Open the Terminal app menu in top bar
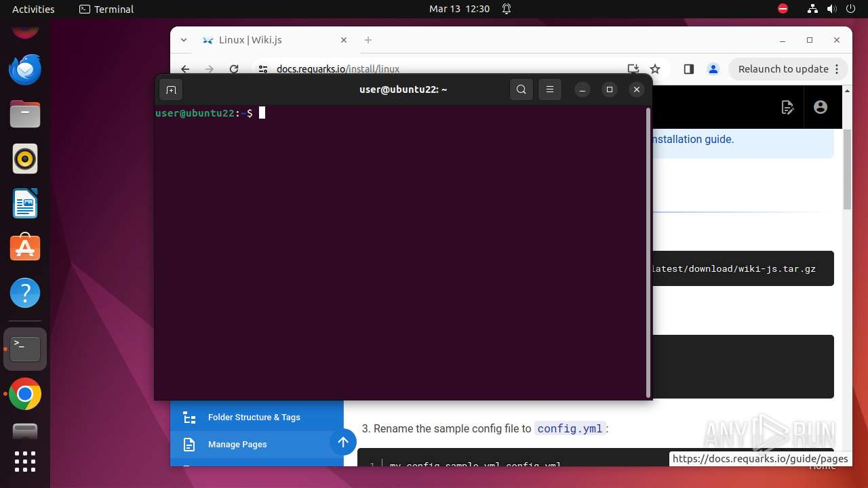This screenshot has height=488, width=868. [106, 9]
